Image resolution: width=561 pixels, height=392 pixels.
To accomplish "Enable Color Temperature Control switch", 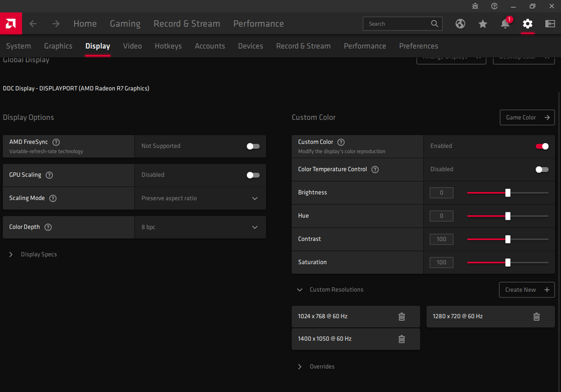I will coord(542,170).
